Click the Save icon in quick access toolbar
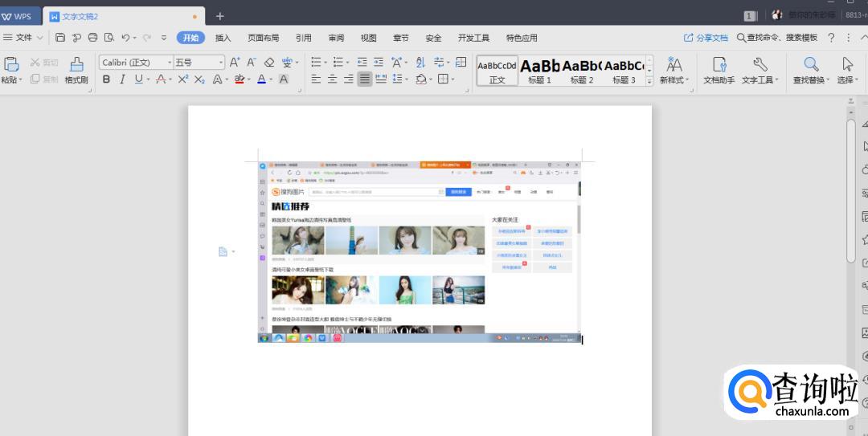This screenshot has width=868, height=436. 61,38
